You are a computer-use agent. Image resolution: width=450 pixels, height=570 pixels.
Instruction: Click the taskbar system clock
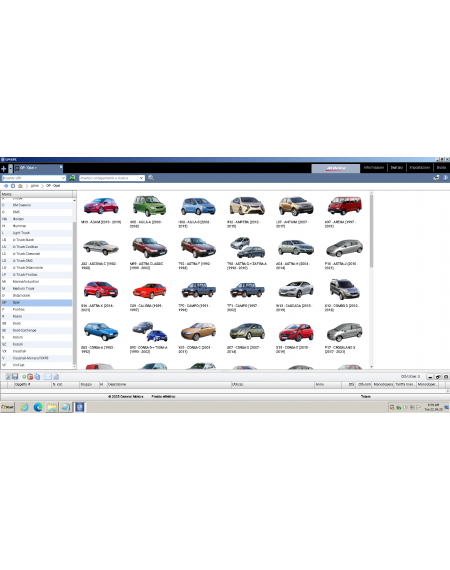pos(433,407)
